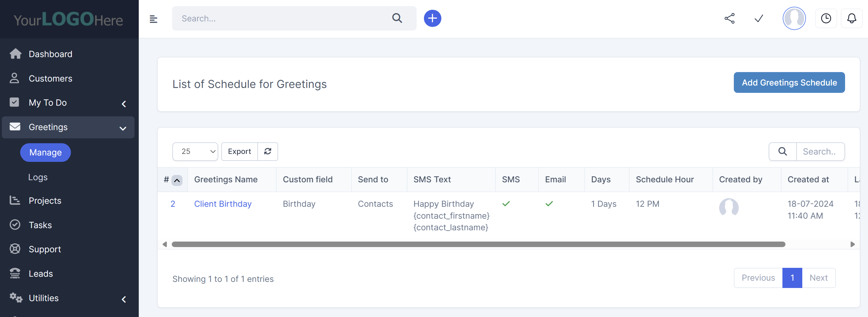The image size is (868, 317).
Task: Expand the Utilities menu
Action: (x=43, y=298)
